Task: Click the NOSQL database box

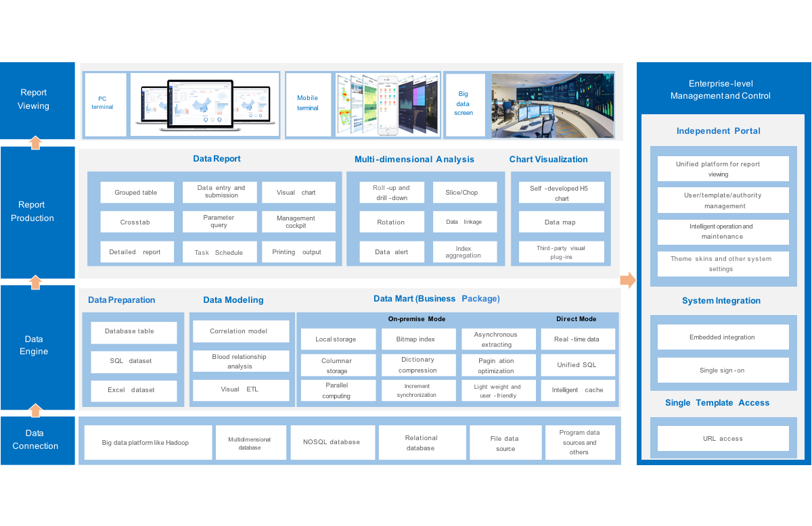Action: pyautogui.click(x=332, y=442)
